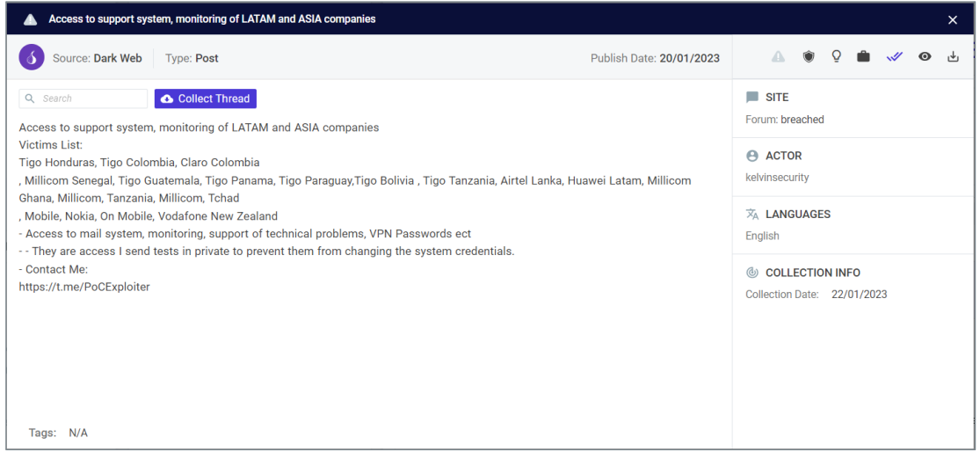The image size is (980, 452).
Task: Click into the Search input field
Action: pos(83,98)
